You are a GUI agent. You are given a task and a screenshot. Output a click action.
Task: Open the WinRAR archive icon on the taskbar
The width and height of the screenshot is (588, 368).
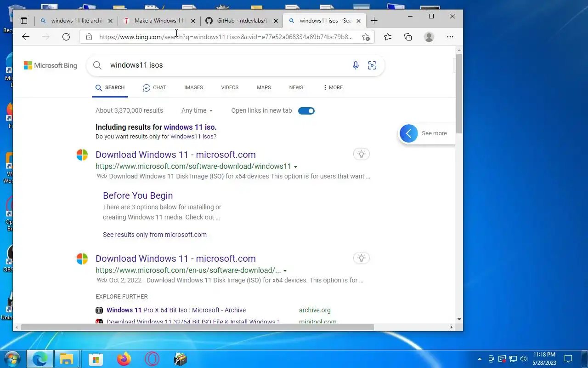click(181, 359)
